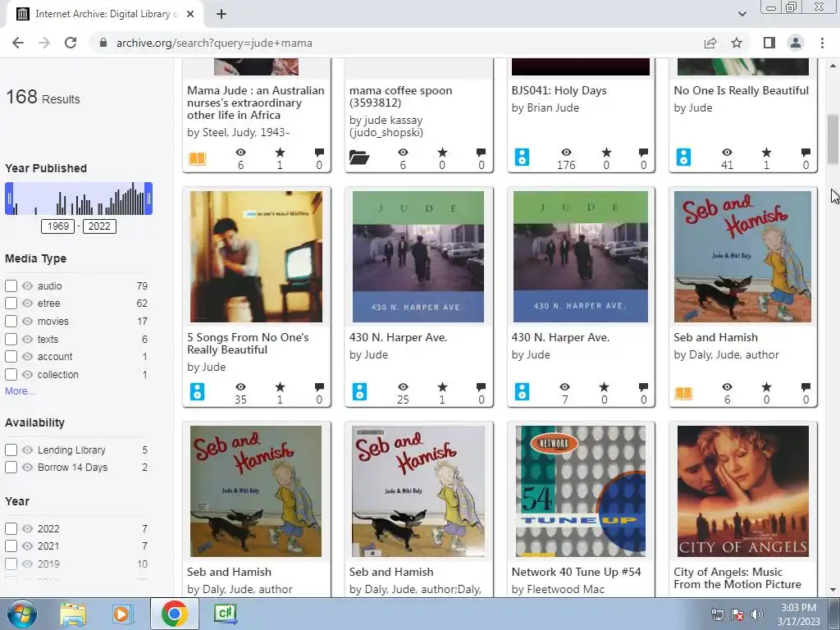The height and width of the screenshot is (630, 840).
Task: Expand Media Type list with More...
Action: point(20,391)
